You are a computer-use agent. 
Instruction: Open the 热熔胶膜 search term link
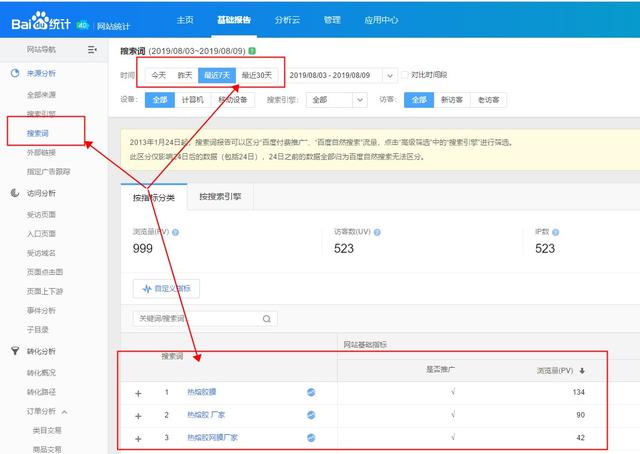click(x=202, y=392)
